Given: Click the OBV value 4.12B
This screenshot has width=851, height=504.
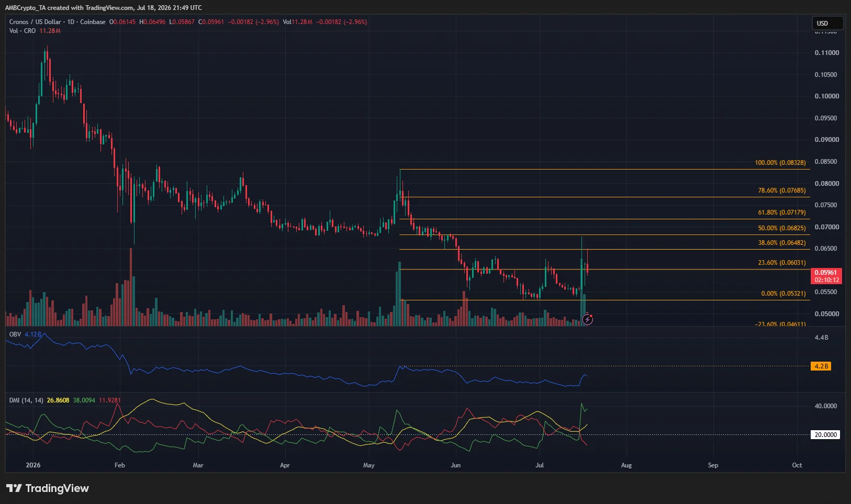Looking at the screenshot, I should [33, 334].
